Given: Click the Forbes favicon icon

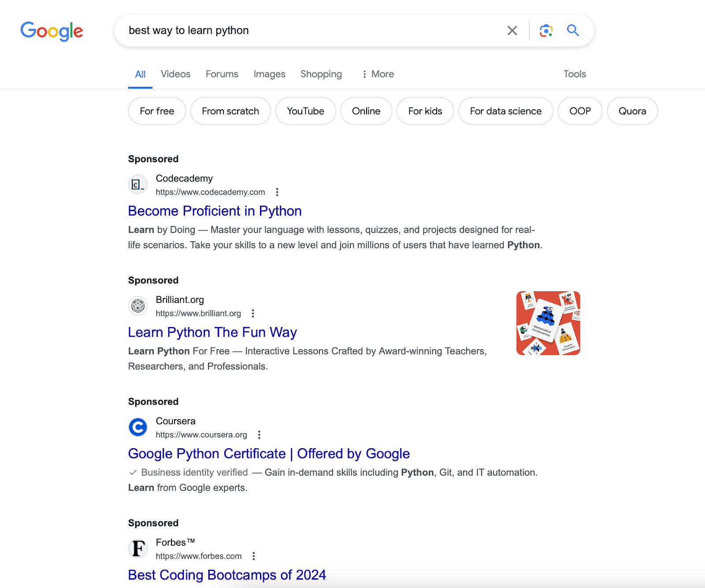Looking at the screenshot, I should pyautogui.click(x=138, y=548).
